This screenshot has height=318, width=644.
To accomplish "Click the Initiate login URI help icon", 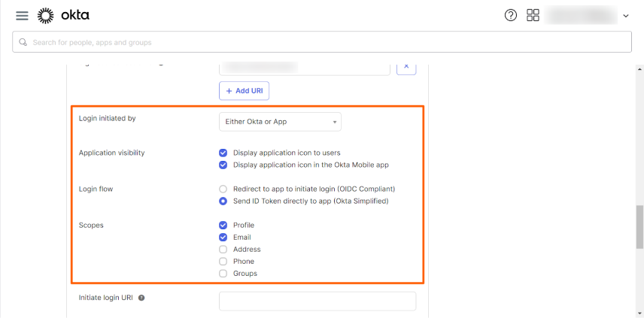I will (x=141, y=298).
